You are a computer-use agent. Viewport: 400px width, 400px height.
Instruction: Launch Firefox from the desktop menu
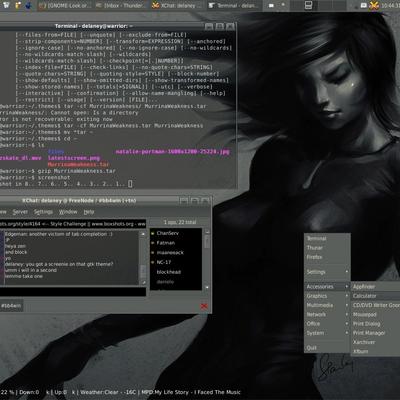pos(327,257)
